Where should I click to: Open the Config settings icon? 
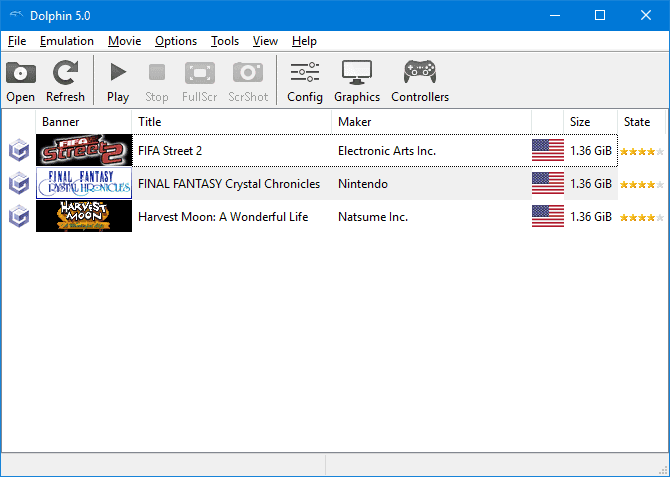tap(305, 80)
